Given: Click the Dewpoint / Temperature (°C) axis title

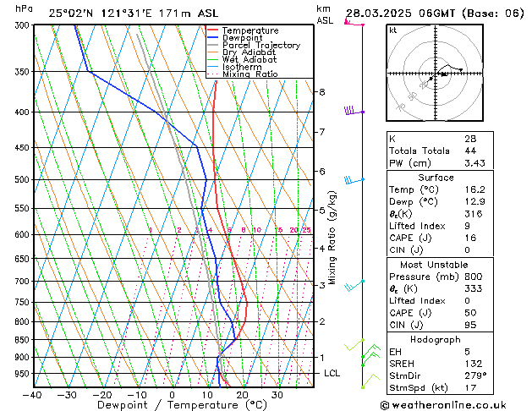Looking at the screenshot, I should (x=182, y=405).
